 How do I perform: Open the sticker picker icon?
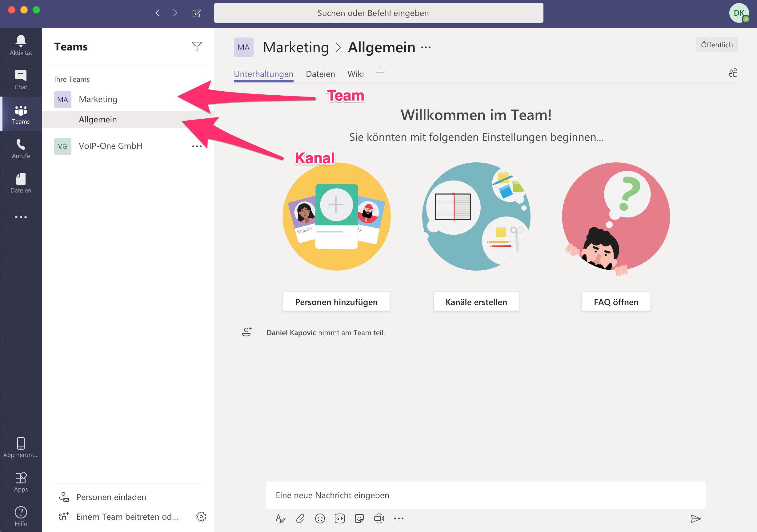click(x=359, y=518)
